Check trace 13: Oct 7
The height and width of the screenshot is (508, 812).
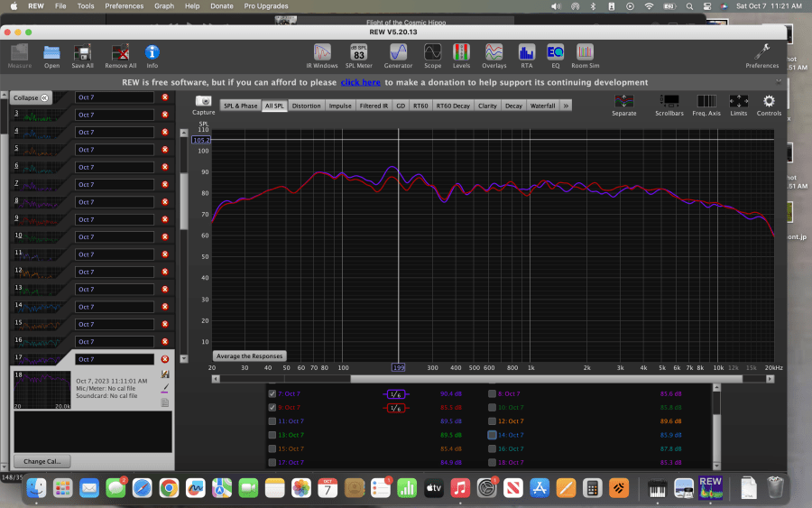pos(272,435)
